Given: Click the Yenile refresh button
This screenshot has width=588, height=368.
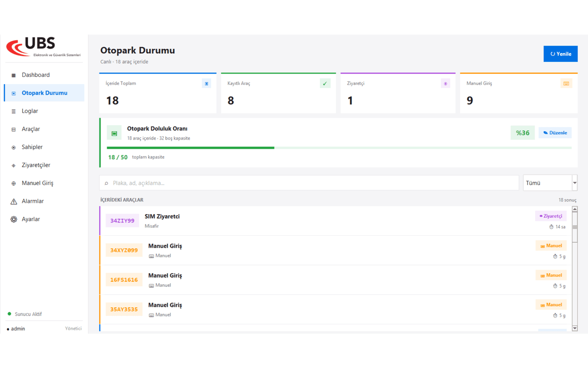Looking at the screenshot, I should point(560,54).
